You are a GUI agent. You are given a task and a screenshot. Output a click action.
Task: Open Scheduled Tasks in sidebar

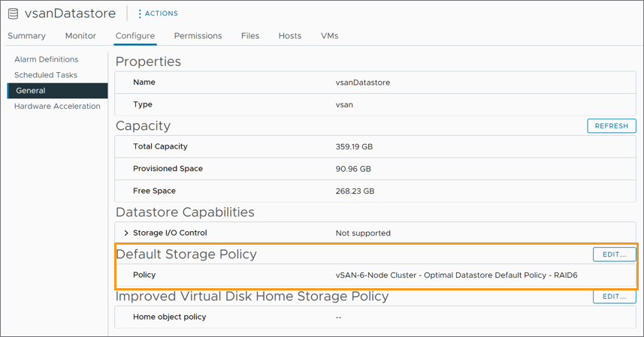tap(45, 75)
